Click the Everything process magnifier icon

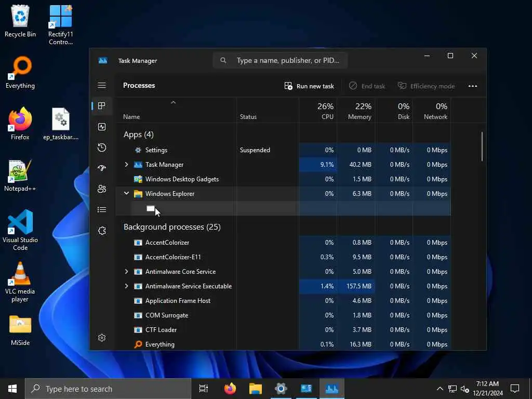[x=138, y=344]
